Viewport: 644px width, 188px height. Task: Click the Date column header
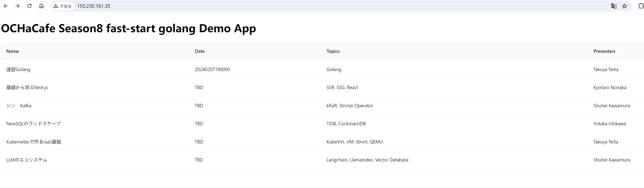(x=199, y=51)
